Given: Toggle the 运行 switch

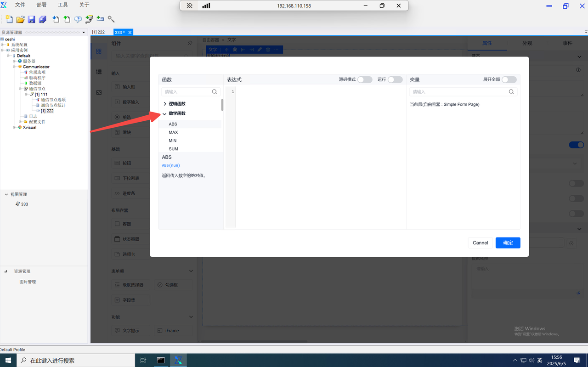Looking at the screenshot, I should pyautogui.click(x=395, y=79).
